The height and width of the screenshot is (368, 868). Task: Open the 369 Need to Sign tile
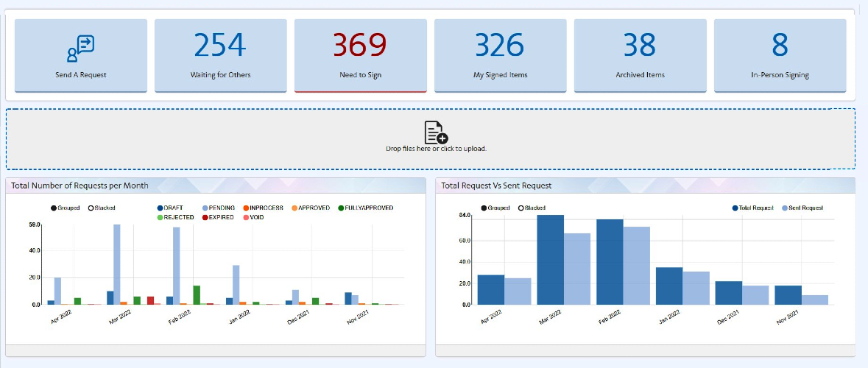[360, 55]
